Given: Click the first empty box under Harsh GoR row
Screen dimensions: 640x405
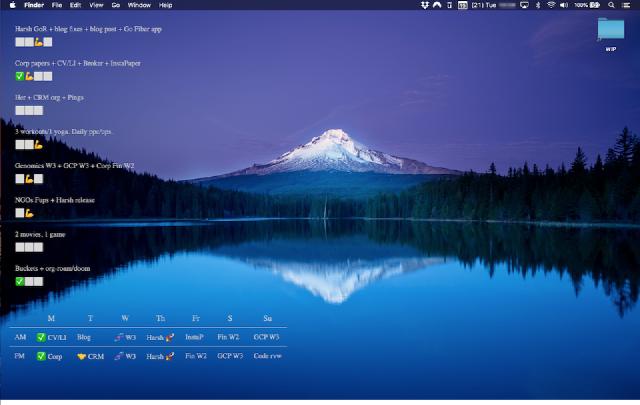Looking at the screenshot, I should (x=20, y=42).
